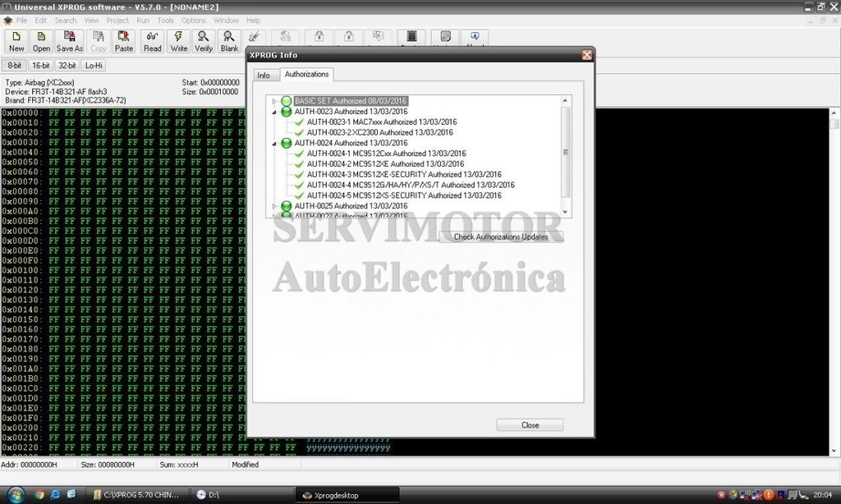The image size is (841, 504).
Task: Click Check Authorizations Updates button
Action: pyautogui.click(x=501, y=237)
